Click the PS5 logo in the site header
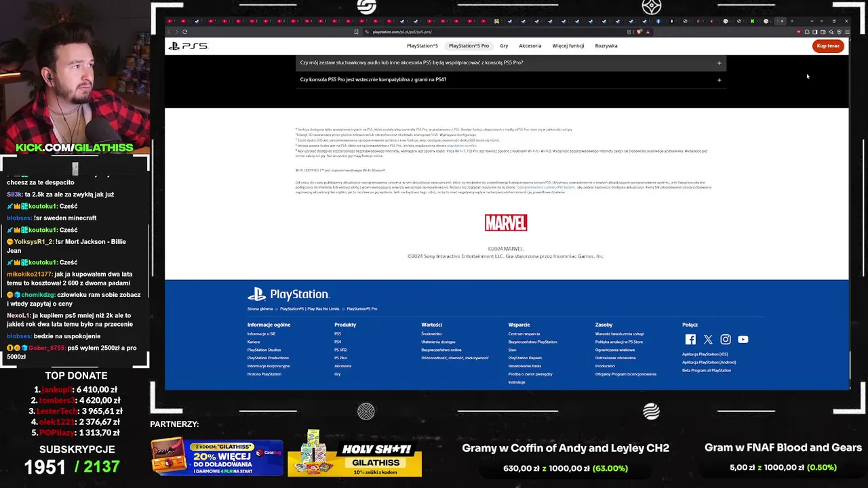Image resolution: width=868 pixels, height=488 pixels. [x=189, y=46]
